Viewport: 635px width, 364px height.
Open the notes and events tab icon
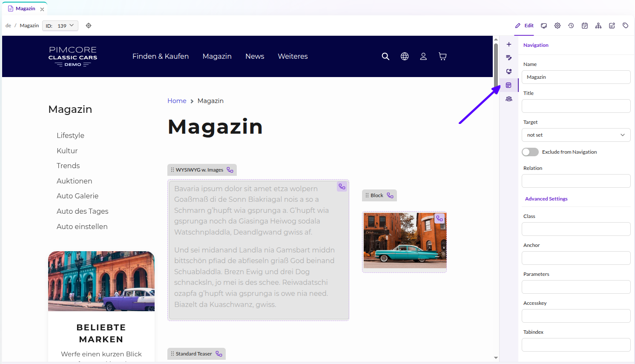coord(612,26)
